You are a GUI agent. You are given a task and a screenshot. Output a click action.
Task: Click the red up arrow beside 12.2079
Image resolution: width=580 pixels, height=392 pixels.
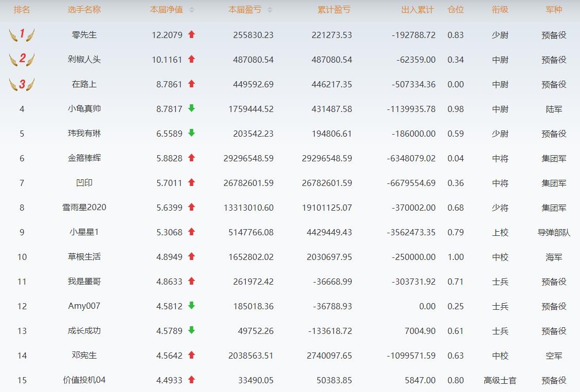[x=191, y=34]
